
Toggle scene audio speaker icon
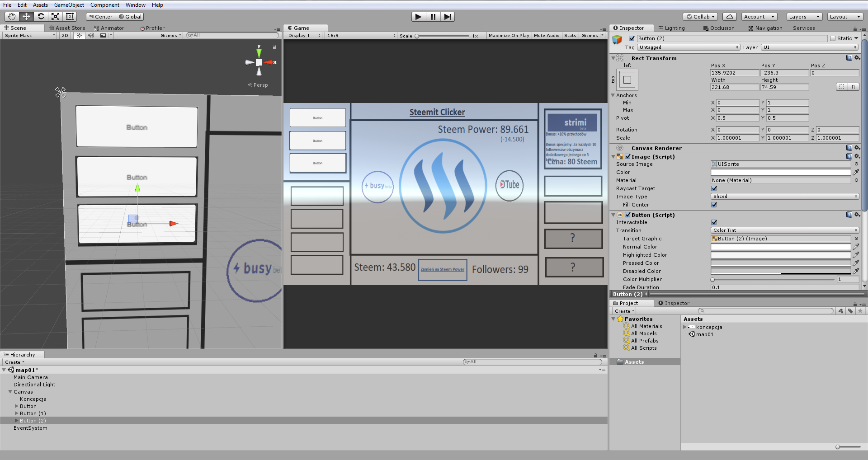91,35
